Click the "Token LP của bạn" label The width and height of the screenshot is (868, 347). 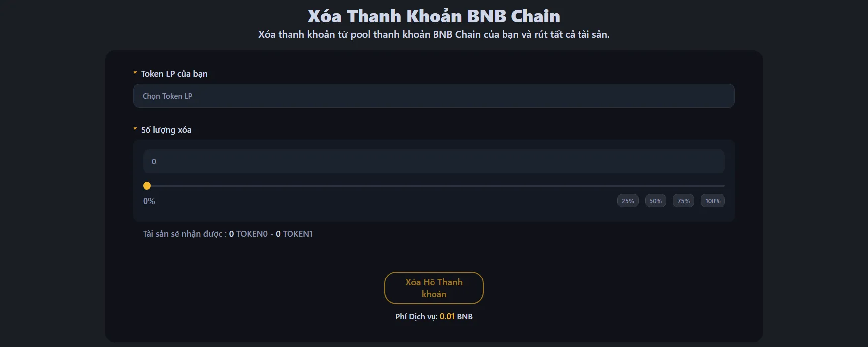pyautogui.click(x=174, y=74)
